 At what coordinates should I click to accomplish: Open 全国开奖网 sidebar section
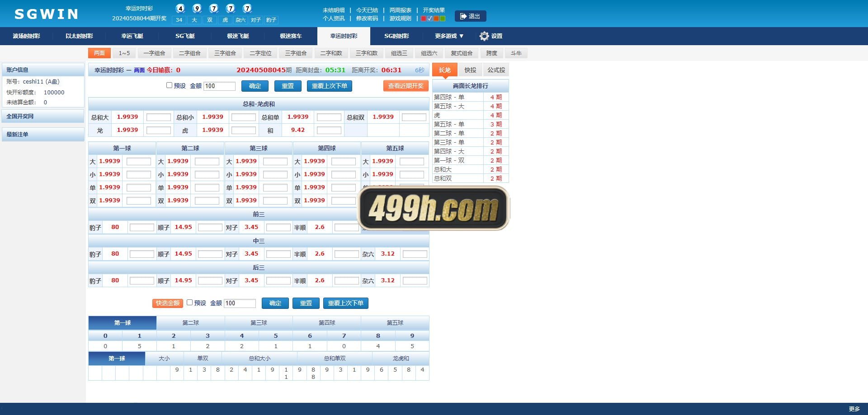[43, 117]
